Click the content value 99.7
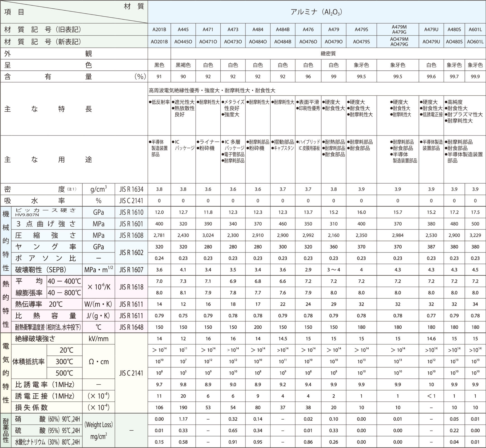 click(x=454, y=77)
